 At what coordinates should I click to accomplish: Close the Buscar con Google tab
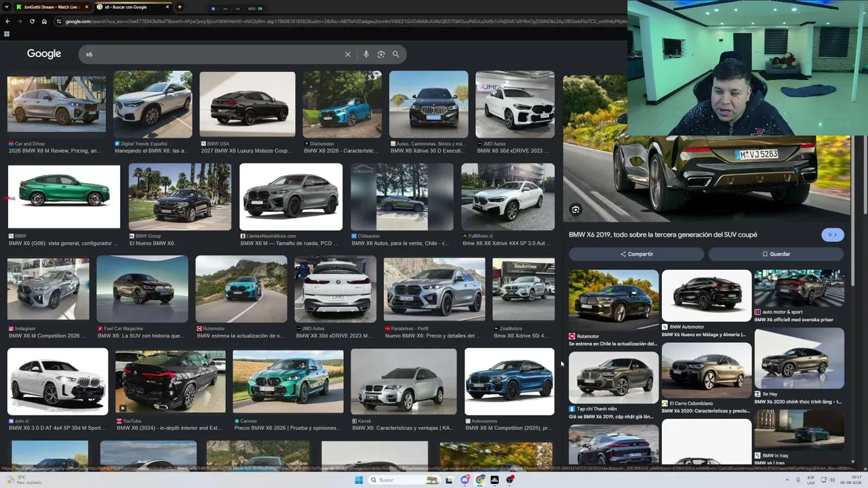(x=167, y=7)
